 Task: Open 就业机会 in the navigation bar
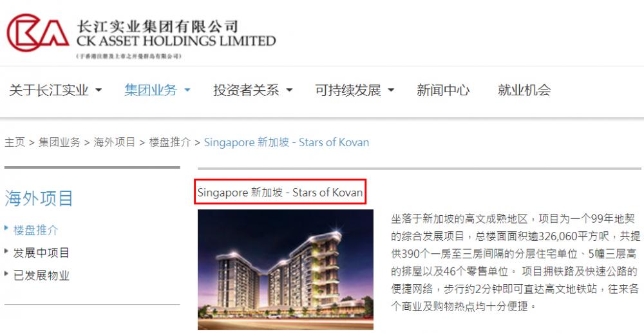(524, 90)
